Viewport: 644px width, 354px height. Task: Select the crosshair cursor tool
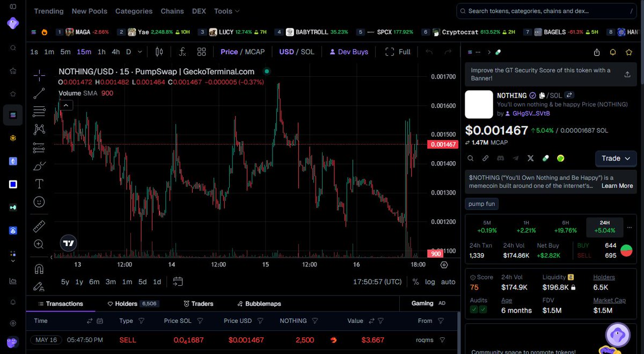point(39,75)
